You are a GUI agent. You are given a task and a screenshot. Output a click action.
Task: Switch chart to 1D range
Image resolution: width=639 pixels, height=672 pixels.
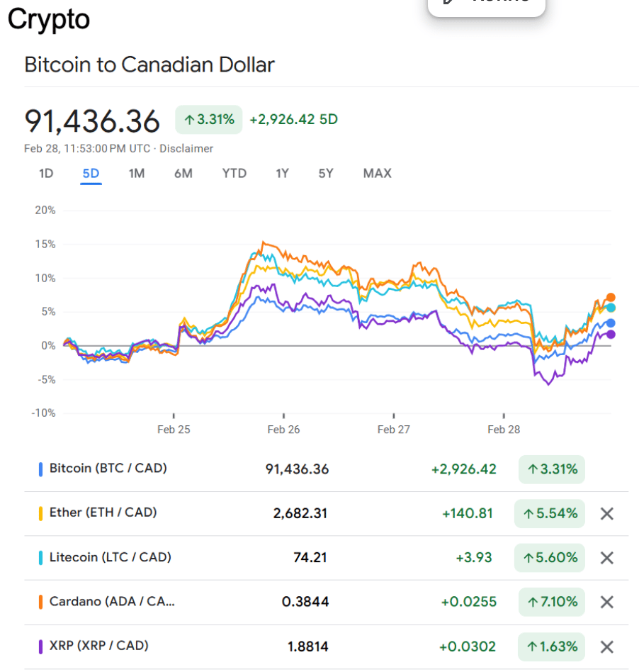[46, 173]
